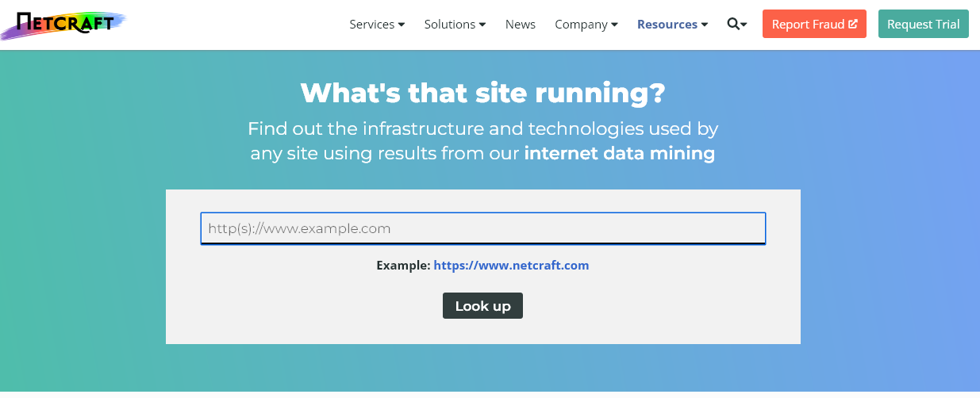980x398 pixels.
Task: Click the Request Trial button
Action: [x=924, y=24]
